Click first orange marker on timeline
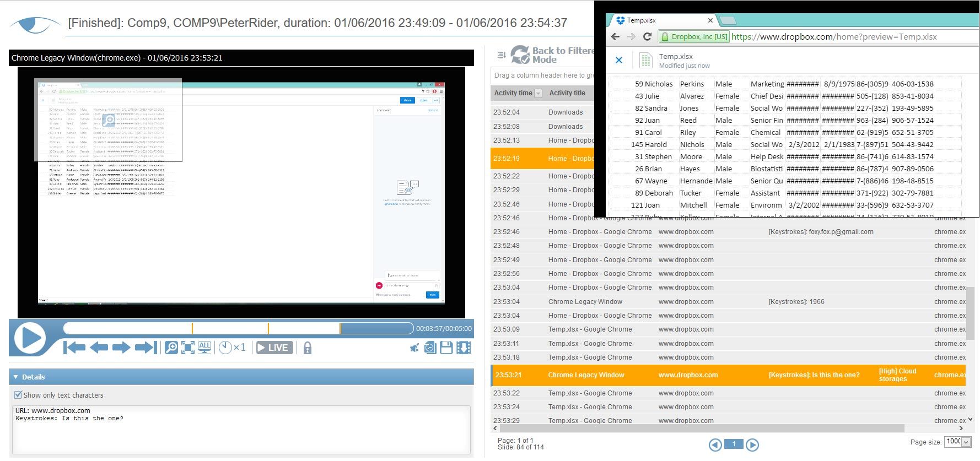 click(192, 328)
